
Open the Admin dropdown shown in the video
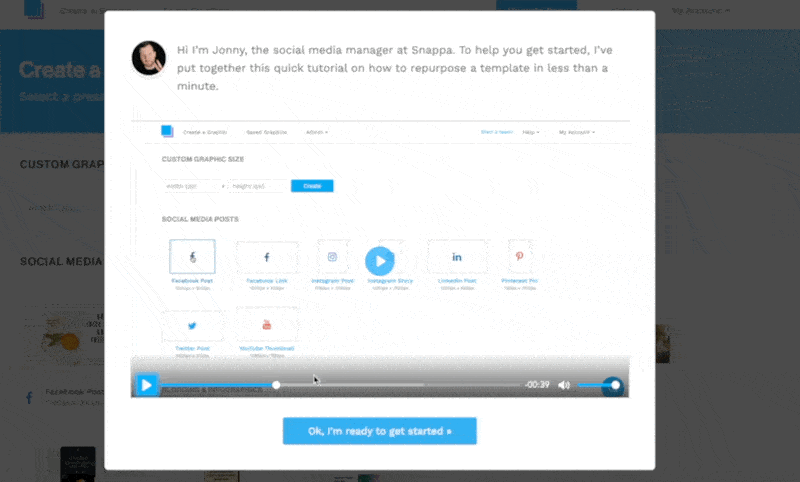pos(317,132)
